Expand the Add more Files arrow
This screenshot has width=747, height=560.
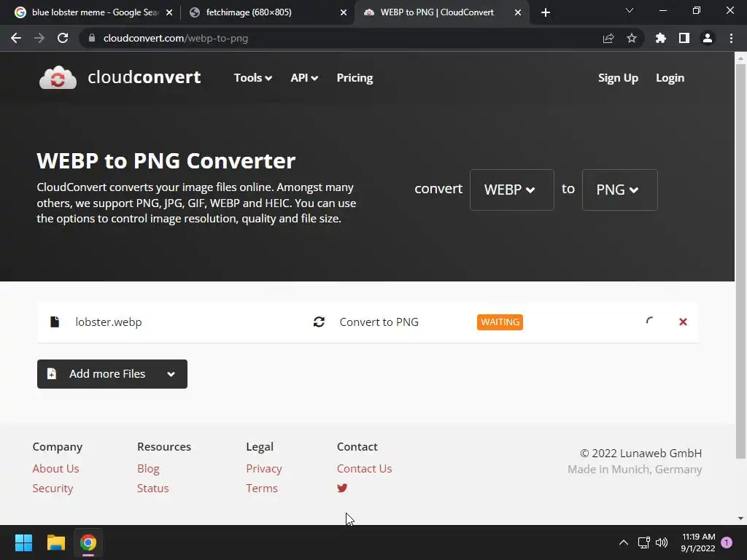tap(171, 374)
